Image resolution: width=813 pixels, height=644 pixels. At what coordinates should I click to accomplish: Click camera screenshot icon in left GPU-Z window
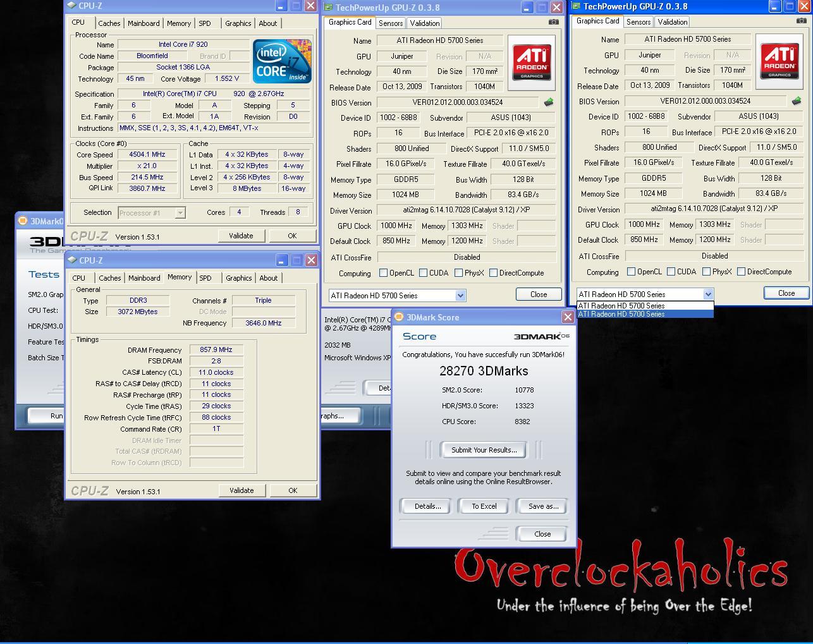pos(553,21)
